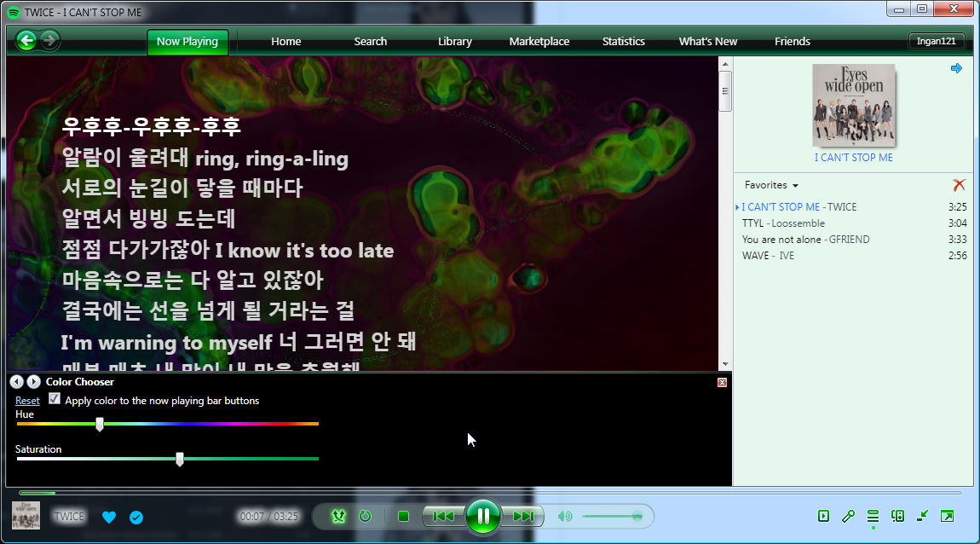Screen dimensions: 980x544
Task: Uncheck Apply color to now playing bar buttons
Action: 55,399
